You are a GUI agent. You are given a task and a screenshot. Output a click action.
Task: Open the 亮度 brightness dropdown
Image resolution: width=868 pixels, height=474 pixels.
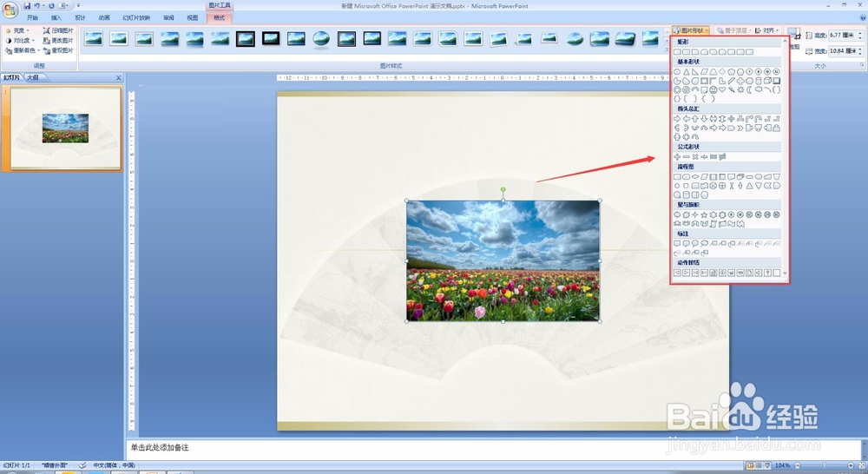coord(17,30)
